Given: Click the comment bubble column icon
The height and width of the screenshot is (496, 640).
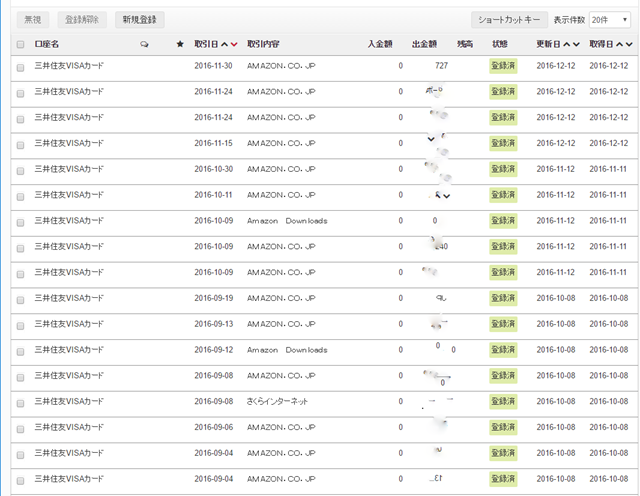Looking at the screenshot, I should coord(144,44).
